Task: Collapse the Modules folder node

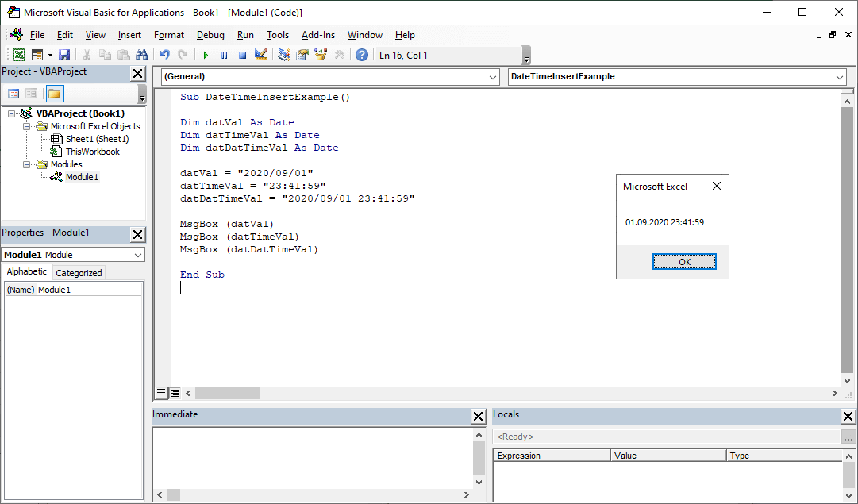Action: (x=25, y=164)
